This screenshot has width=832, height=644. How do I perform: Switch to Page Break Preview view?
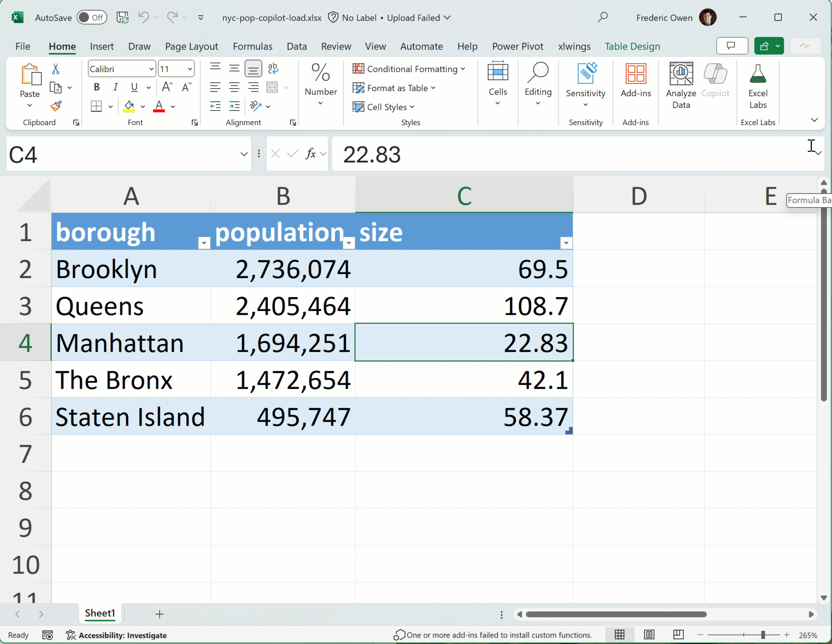click(678, 635)
